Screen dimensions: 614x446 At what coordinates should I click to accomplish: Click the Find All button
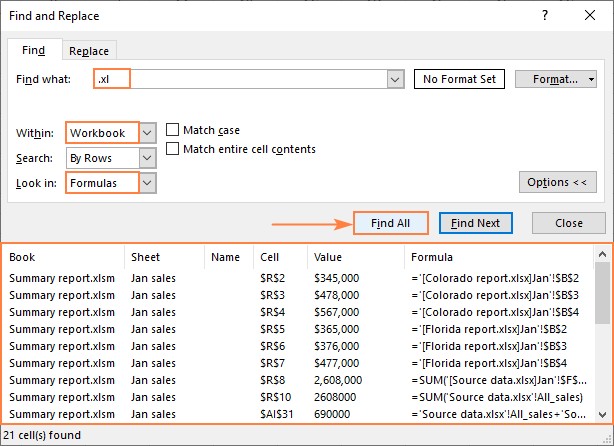(x=390, y=223)
